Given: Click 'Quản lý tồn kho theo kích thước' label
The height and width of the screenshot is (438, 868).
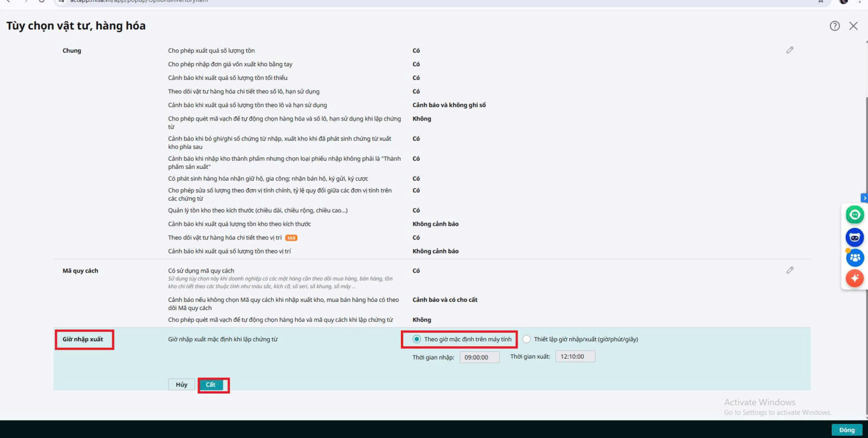Looking at the screenshot, I should [258, 211].
